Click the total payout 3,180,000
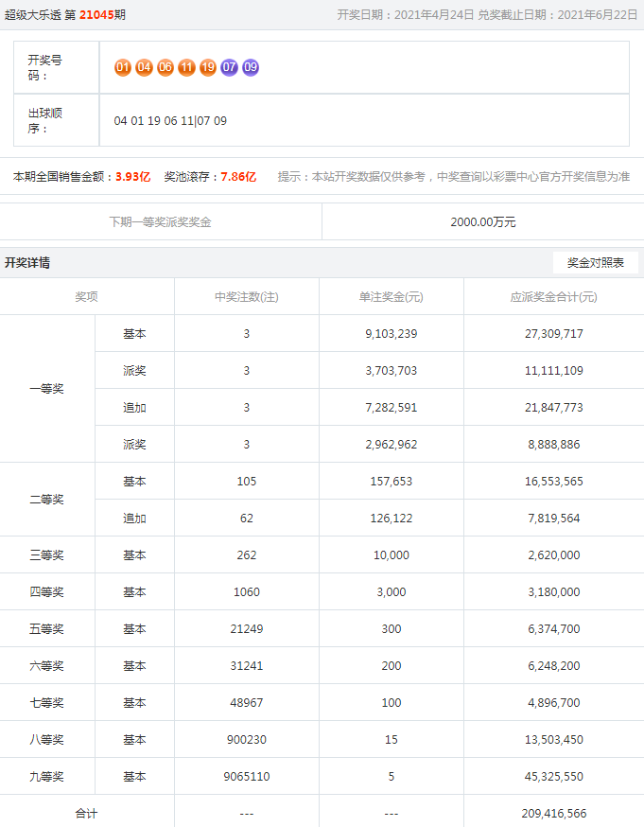The width and height of the screenshot is (644, 827). click(554, 592)
